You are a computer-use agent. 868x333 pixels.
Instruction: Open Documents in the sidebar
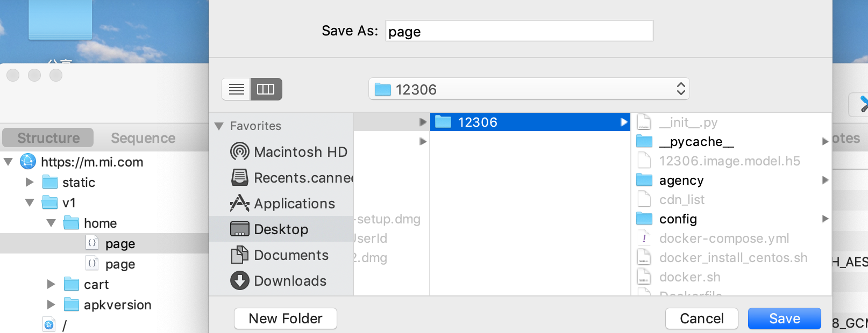pos(290,255)
